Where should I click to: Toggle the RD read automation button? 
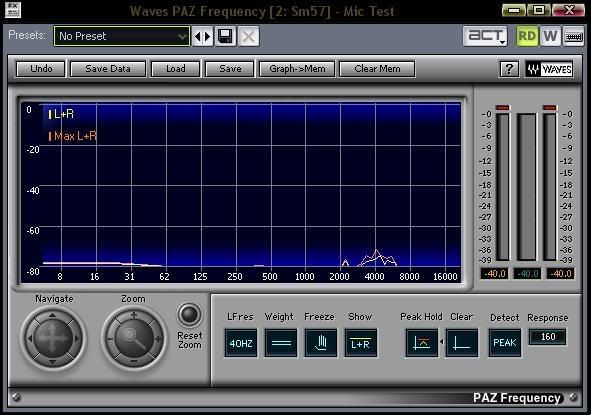pos(527,36)
